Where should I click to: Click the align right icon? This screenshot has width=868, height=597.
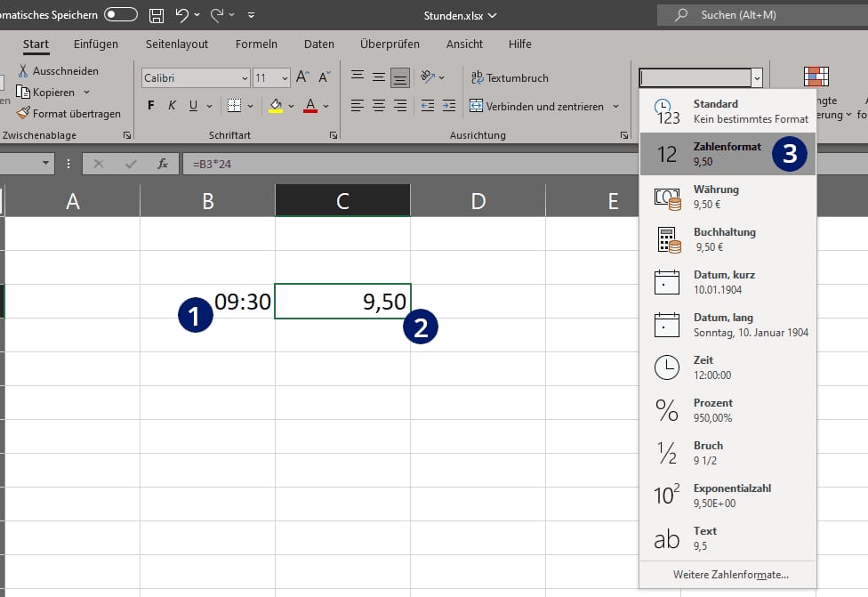[400, 105]
